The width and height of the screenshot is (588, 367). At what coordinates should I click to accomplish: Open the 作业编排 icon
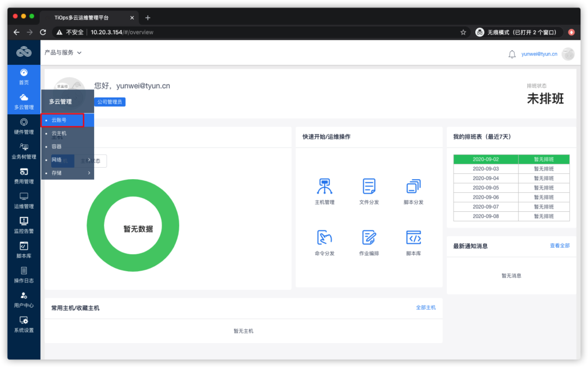tap(369, 241)
